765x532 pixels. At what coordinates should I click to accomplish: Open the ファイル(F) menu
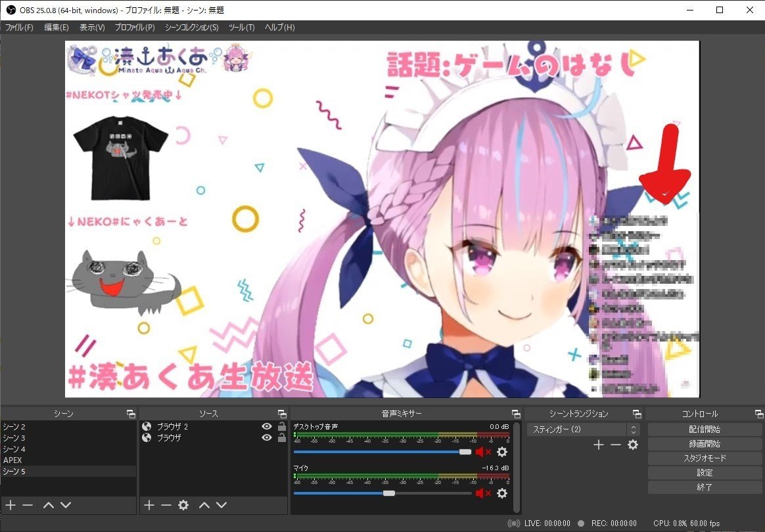19,28
